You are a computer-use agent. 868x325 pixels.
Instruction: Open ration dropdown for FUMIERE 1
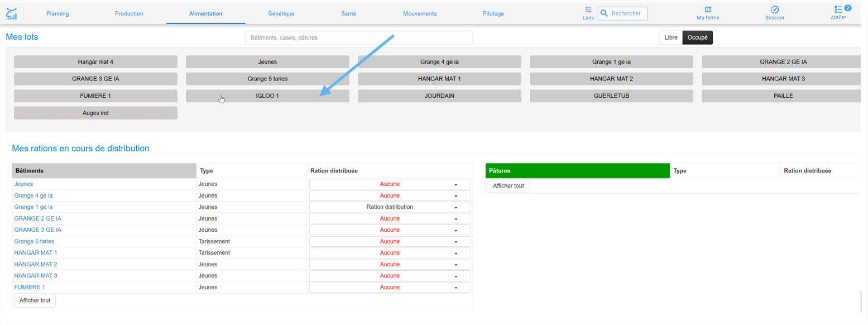(x=390, y=287)
